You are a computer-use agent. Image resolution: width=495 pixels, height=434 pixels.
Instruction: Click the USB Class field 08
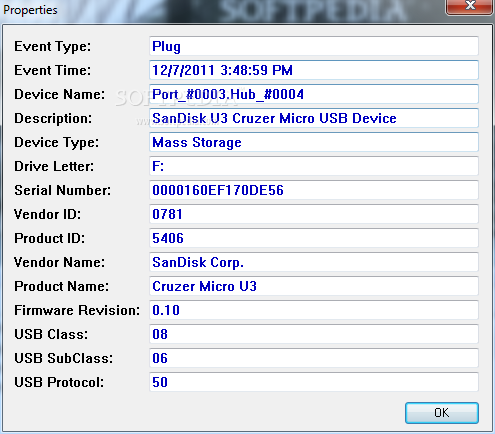314,334
